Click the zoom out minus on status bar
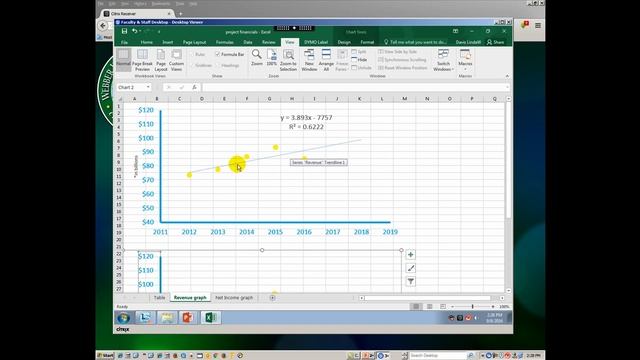The image size is (640, 360). tap(452, 306)
